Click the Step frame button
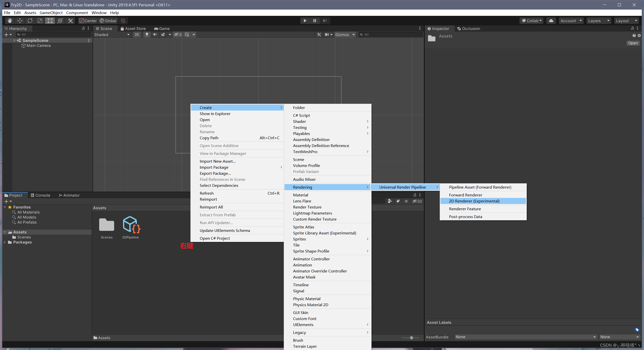 point(325,21)
